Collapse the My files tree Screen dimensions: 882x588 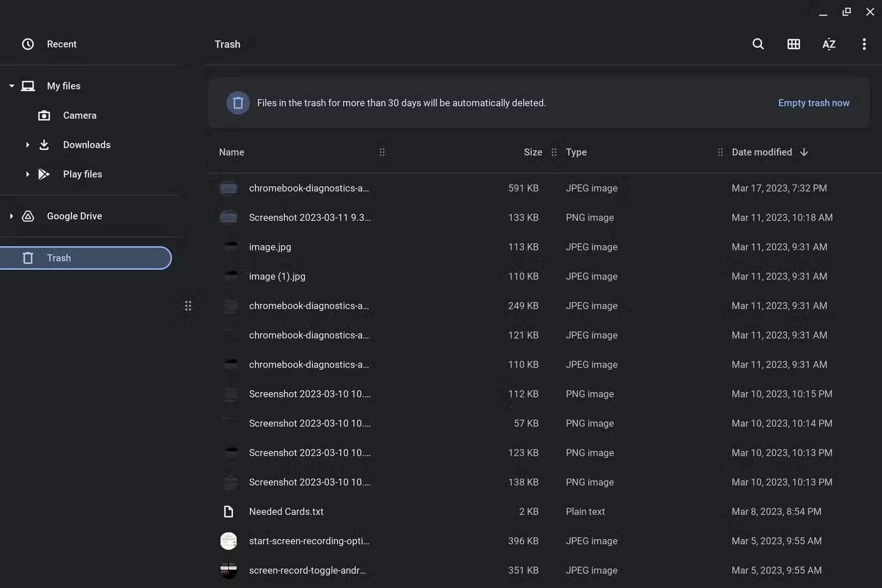(11, 86)
